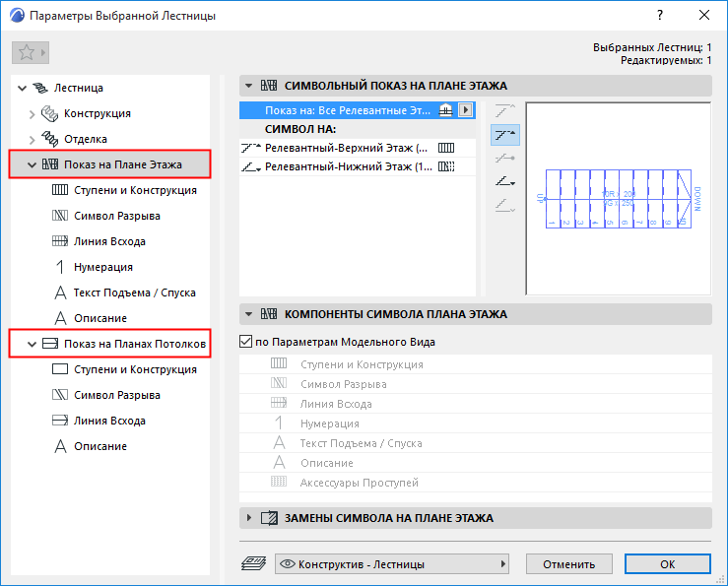Confirm with the OK button

pyautogui.click(x=667, y=564)
